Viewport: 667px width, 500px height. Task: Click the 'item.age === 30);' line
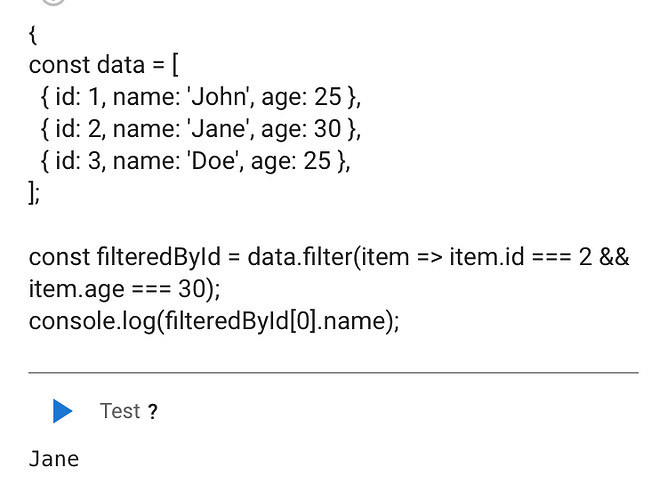point(125,289)
